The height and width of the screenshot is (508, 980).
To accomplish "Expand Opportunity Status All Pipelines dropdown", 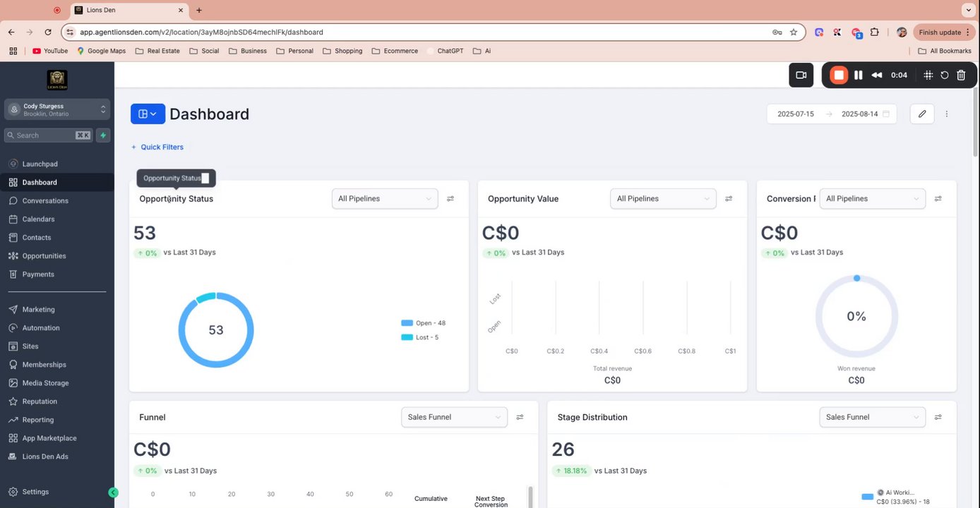I will 385,199.
